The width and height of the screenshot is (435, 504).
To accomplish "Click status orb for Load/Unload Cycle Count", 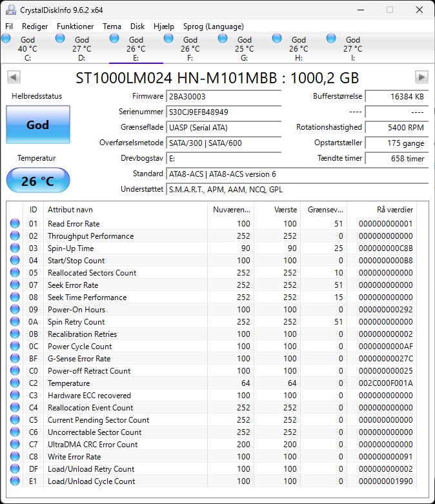I will (15, 481).
